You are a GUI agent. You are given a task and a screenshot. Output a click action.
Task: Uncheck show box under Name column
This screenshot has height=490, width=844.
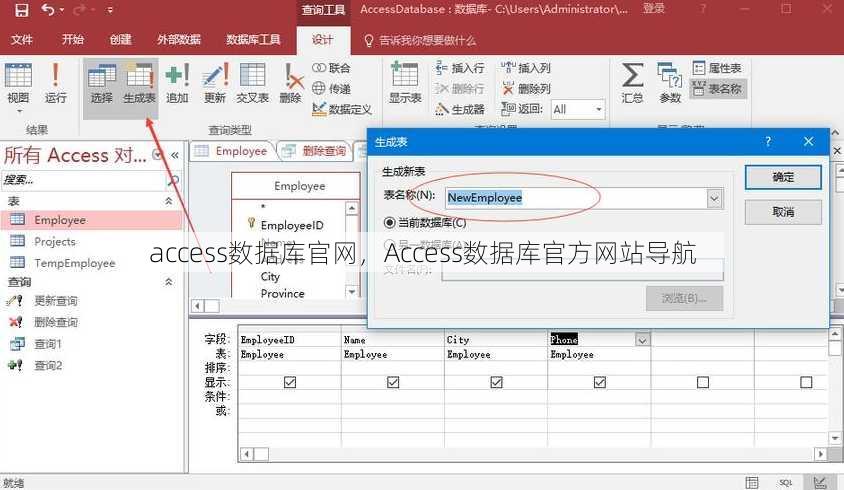393,382
